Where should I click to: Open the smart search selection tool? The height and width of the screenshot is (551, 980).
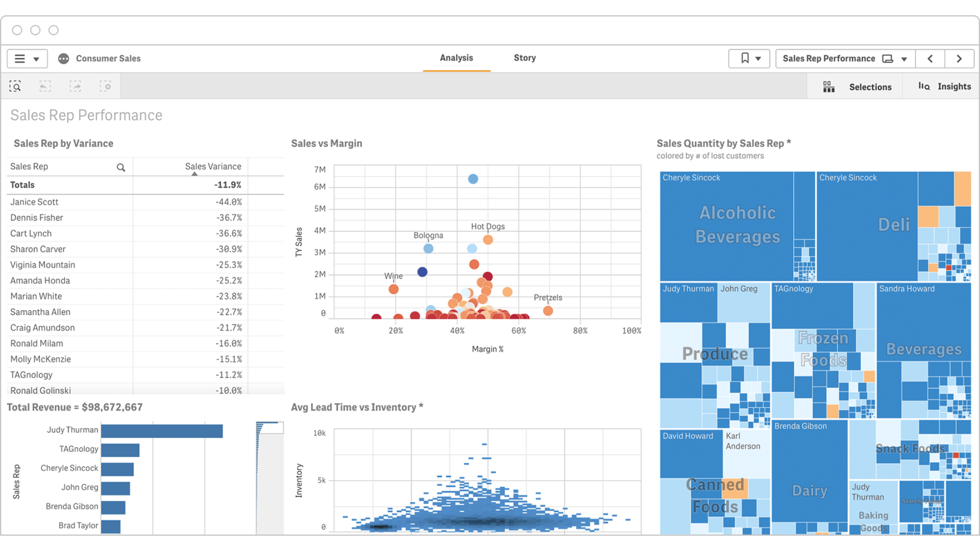point(15,86)
